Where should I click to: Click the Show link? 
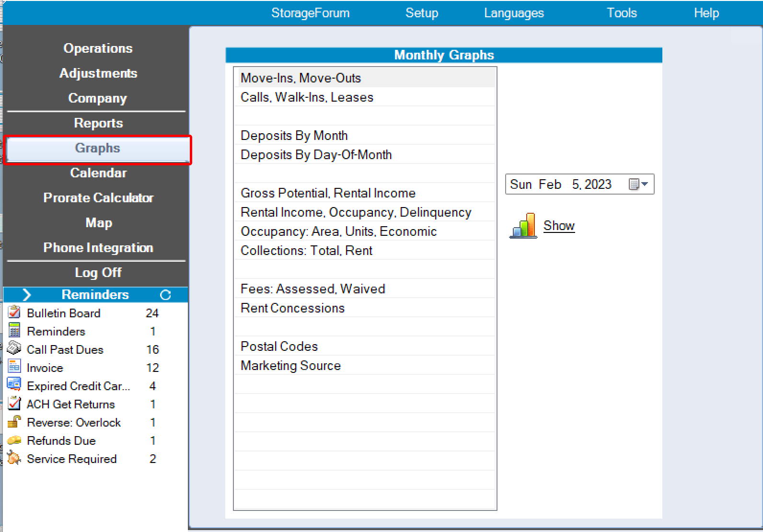point(559,226)
